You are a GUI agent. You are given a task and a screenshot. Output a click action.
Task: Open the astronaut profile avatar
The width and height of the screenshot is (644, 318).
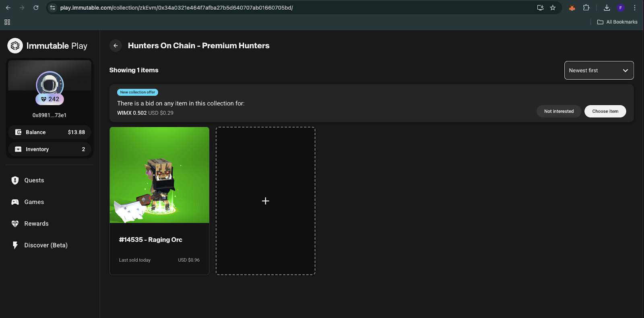tap(50, 84)
